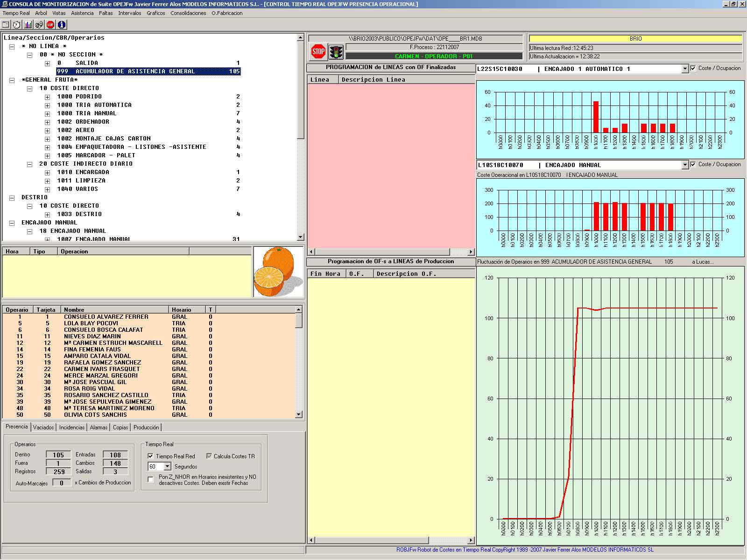Viewport: 747px width, 560px height.
Task: Open the L10S18C10070 Encajado Manual dropdown
Action: click(x=685, y=165)
